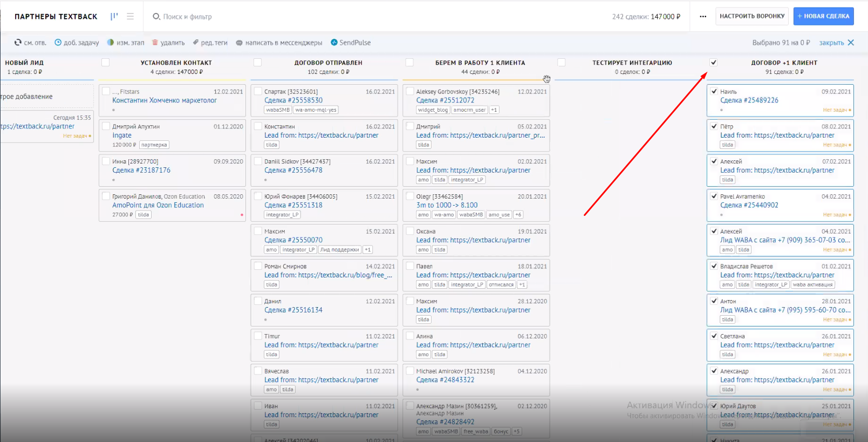Open deal 'Сделка #25556478'

tap(293, 170)
